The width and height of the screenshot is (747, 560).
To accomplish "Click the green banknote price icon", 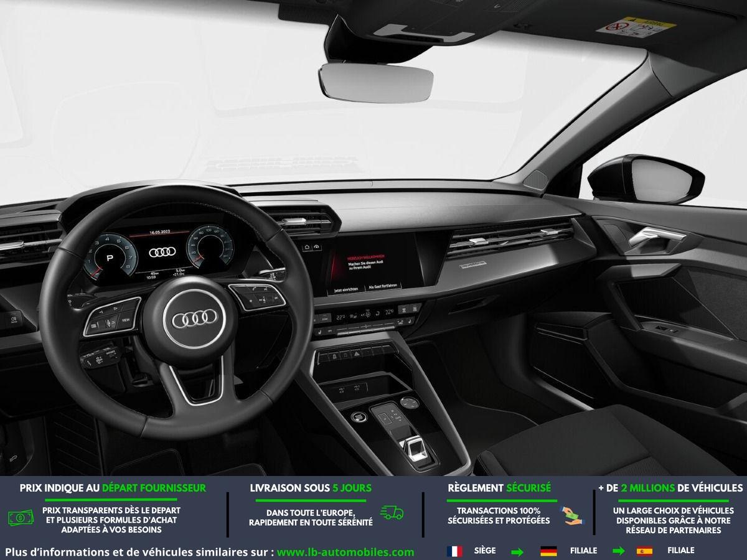I will [21, 517].
